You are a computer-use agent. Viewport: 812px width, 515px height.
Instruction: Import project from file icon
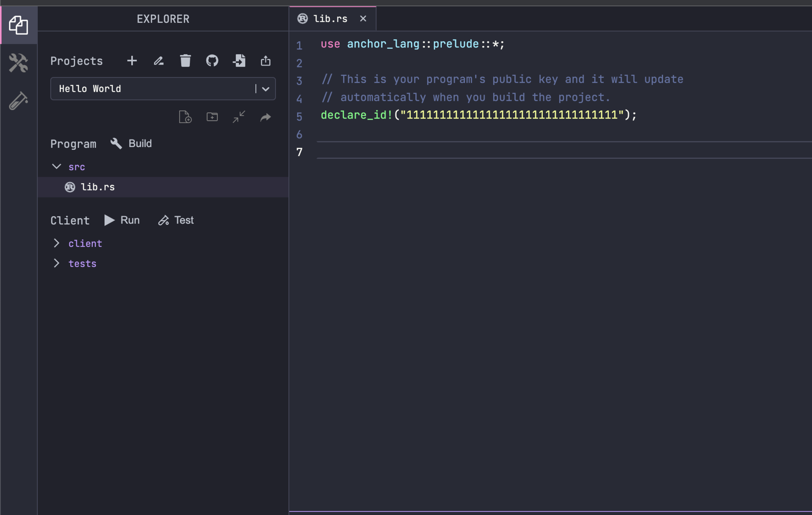(x=239, y=61)
